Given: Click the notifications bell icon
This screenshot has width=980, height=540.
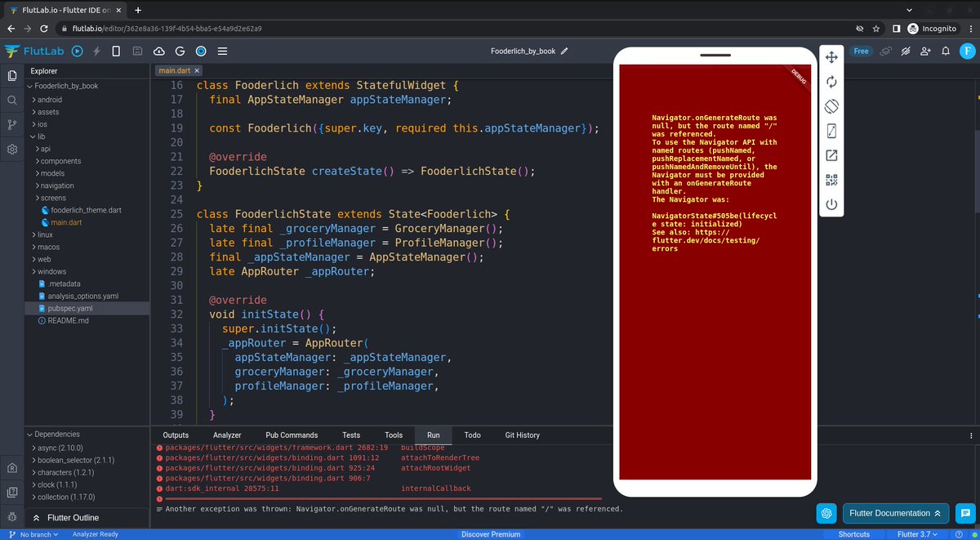Looking at the screenshot, I should (946, 51).
